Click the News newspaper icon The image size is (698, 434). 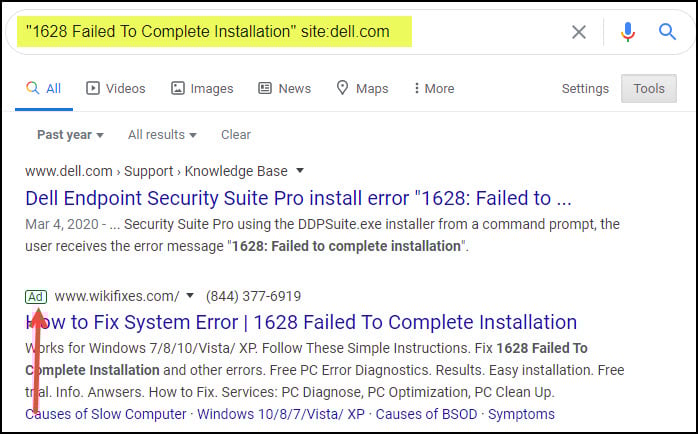click(265, 88)
